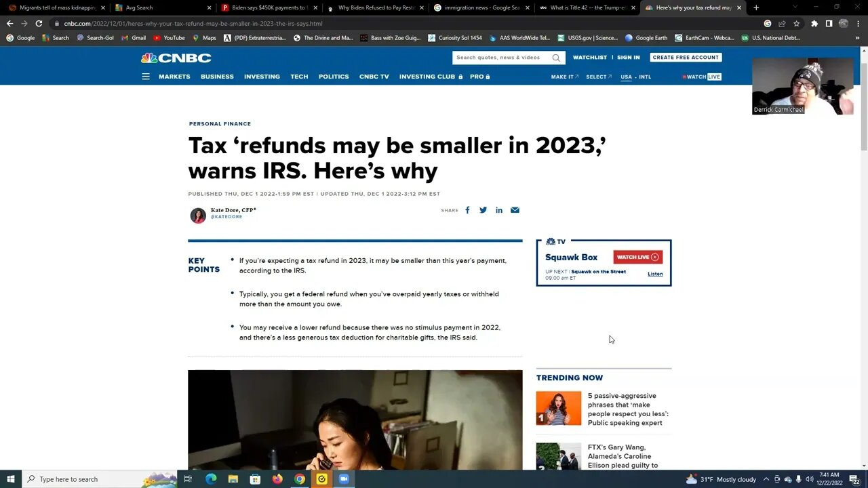The height and width of the screenshot is (488, 868).
Task: Open Chrome three-dot menu
Action: tap(859, 23)
